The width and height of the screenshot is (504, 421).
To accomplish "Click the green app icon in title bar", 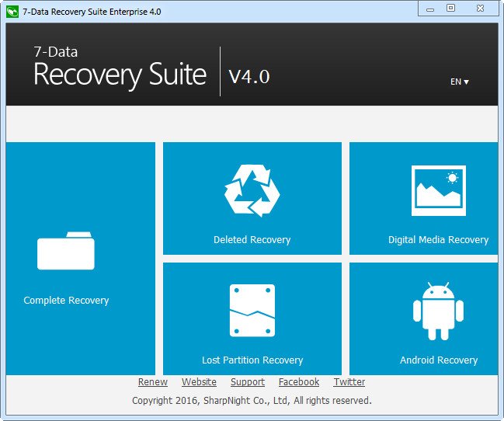I will [12, 12].
